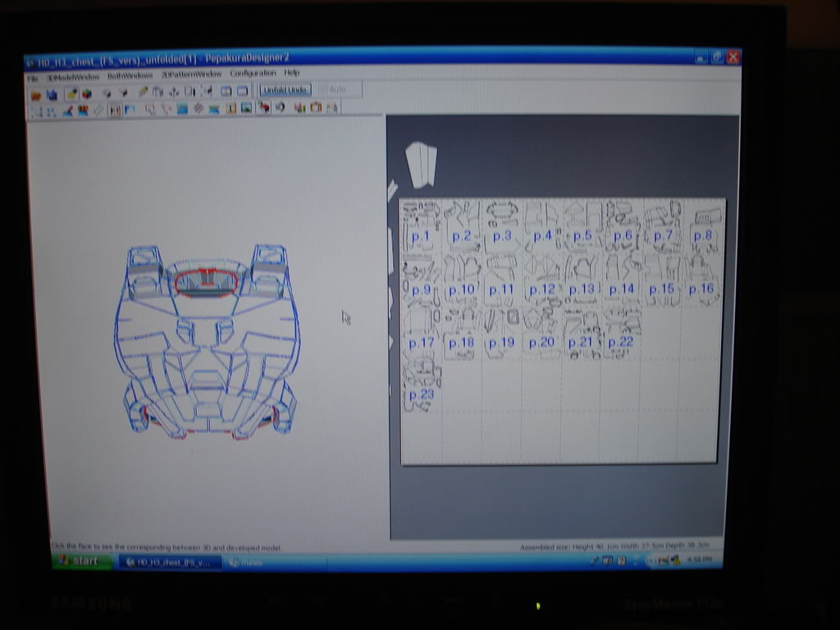The height and width of the screenshot is (630, 840).
Task: Open the 2DPatternWindow menu
Action: (192, 74)
